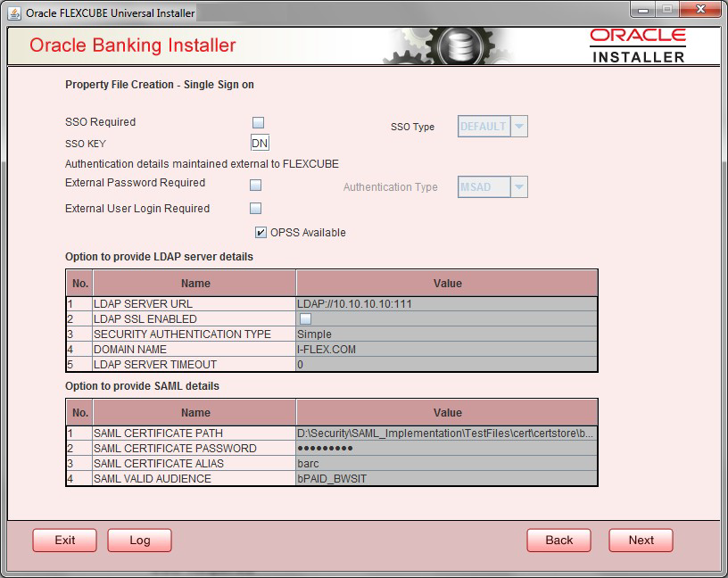
Task: Toggle LDAP SSL ENABLED checkbox
Action: click(x=305, y=319)
